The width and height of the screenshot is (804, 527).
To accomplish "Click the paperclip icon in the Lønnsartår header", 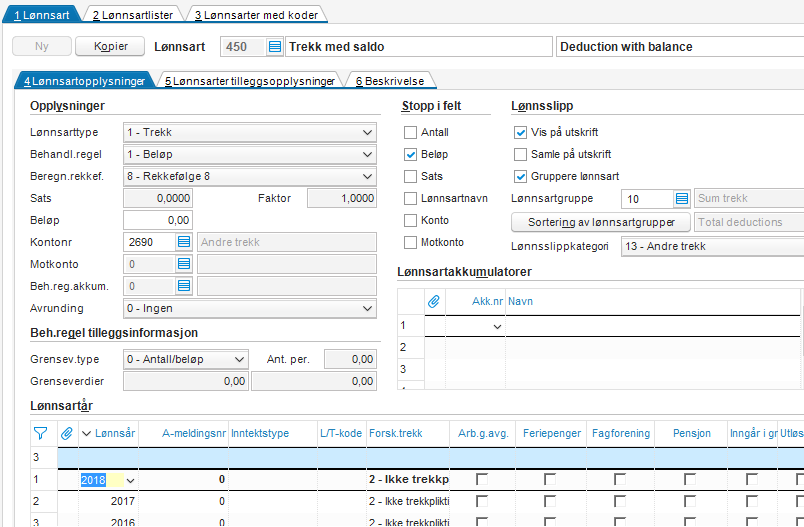I will coord(66,434).
